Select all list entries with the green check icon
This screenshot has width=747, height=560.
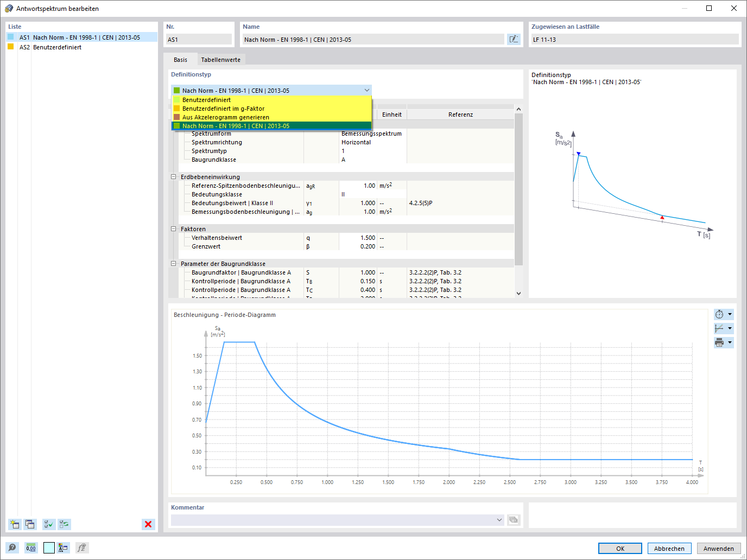click(49, 524)
